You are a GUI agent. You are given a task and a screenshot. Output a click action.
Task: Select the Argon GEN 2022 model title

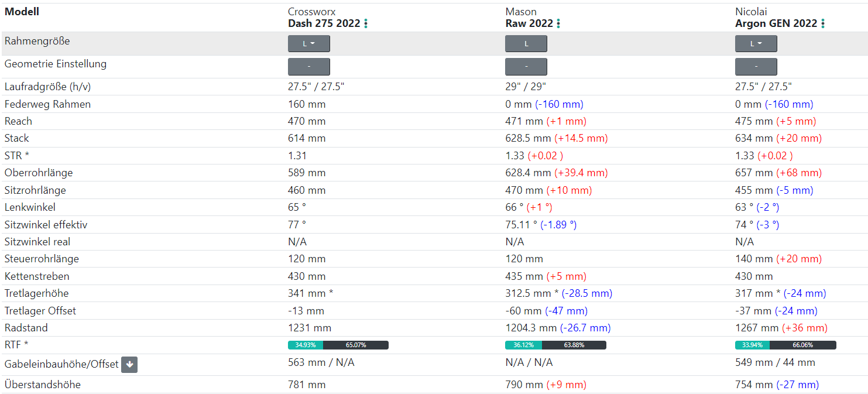point(776,23)
